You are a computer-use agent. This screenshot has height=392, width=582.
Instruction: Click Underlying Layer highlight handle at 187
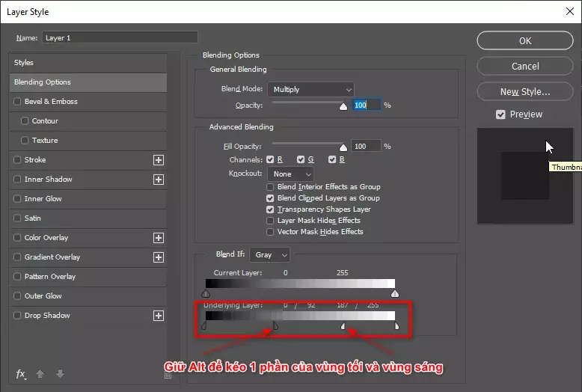coord(343,326)
